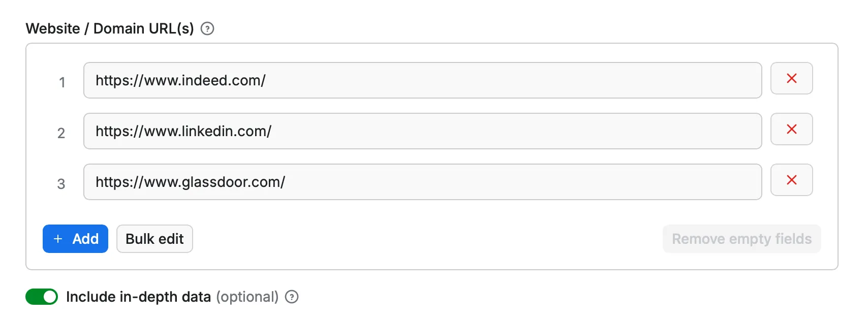Click the Include in-depth data label
Viewport: 868px width, 319px height.
(x=138, y=297)
